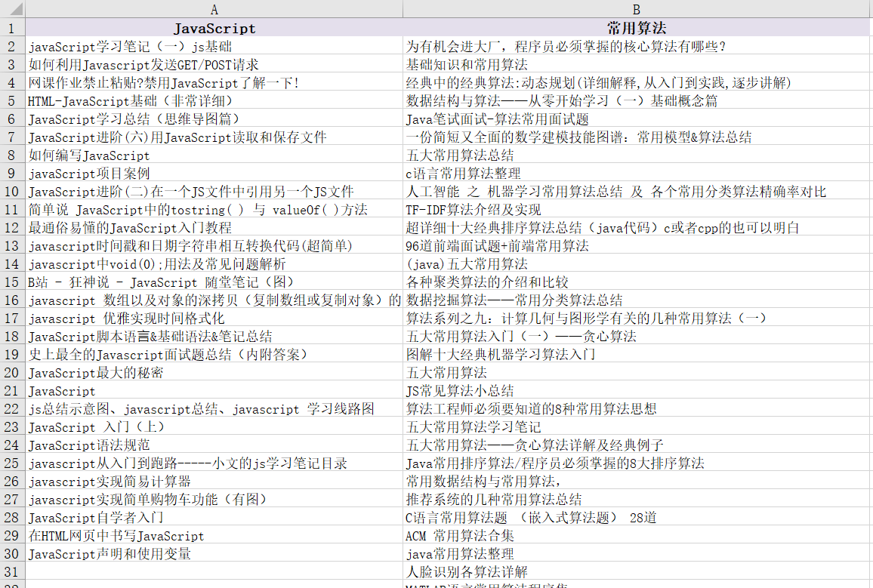Select cell 'javascript 优雅实现时间格式化'
The height and width of the screenshot is (588, 873).
(x=214, y=319)
